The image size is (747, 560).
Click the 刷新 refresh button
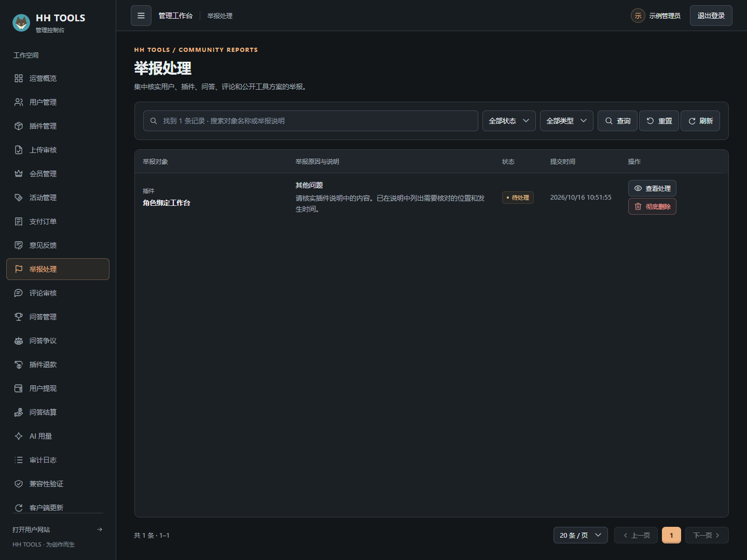(700, 121)
